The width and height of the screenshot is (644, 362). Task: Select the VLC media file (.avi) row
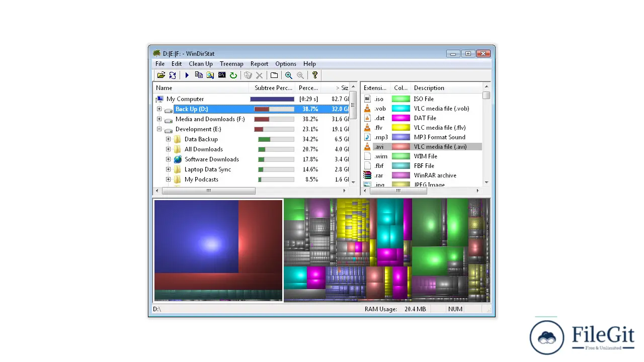tap(422, 147)
